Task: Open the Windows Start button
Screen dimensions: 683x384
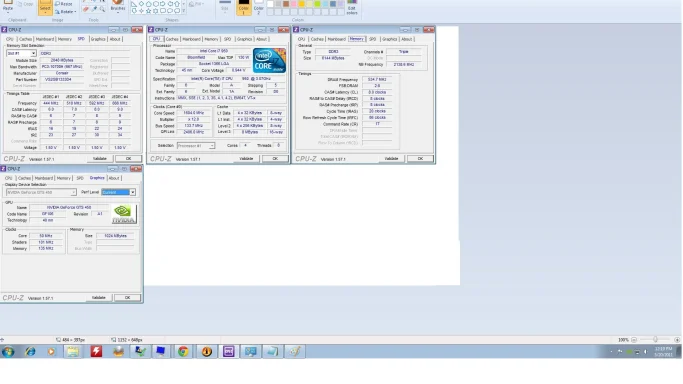Action: pyautogui.click(x=8, y=351)
